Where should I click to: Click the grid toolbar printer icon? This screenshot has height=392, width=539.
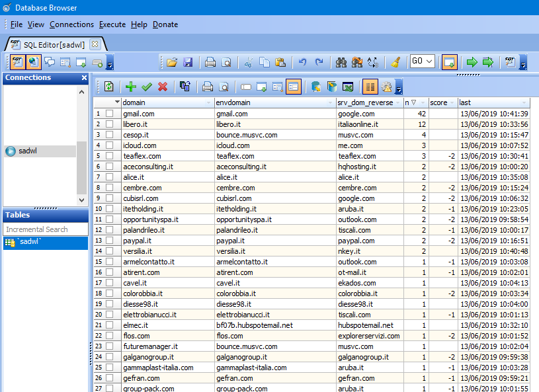pyautogui.click(x=207, y=87)
